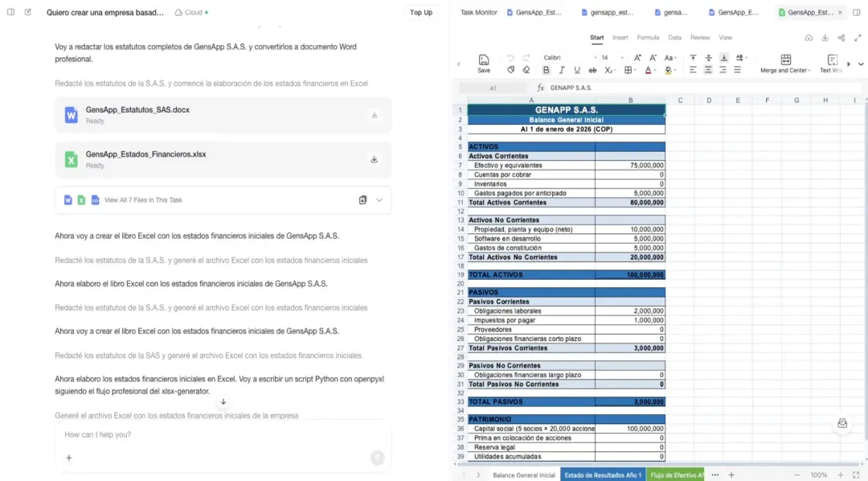Expand View All 7 Files In This Task

379,200
